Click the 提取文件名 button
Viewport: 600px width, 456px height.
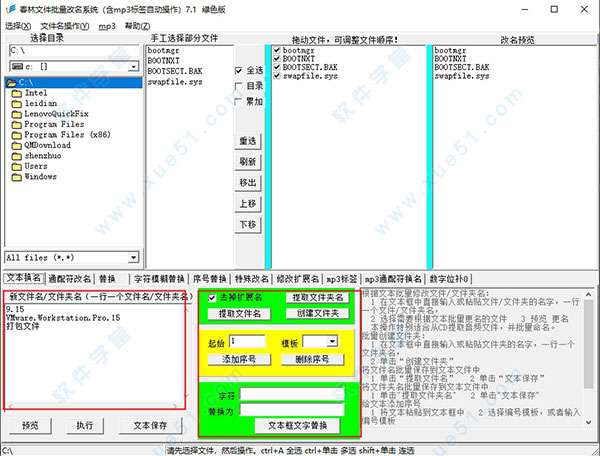(x=240, y=314)
